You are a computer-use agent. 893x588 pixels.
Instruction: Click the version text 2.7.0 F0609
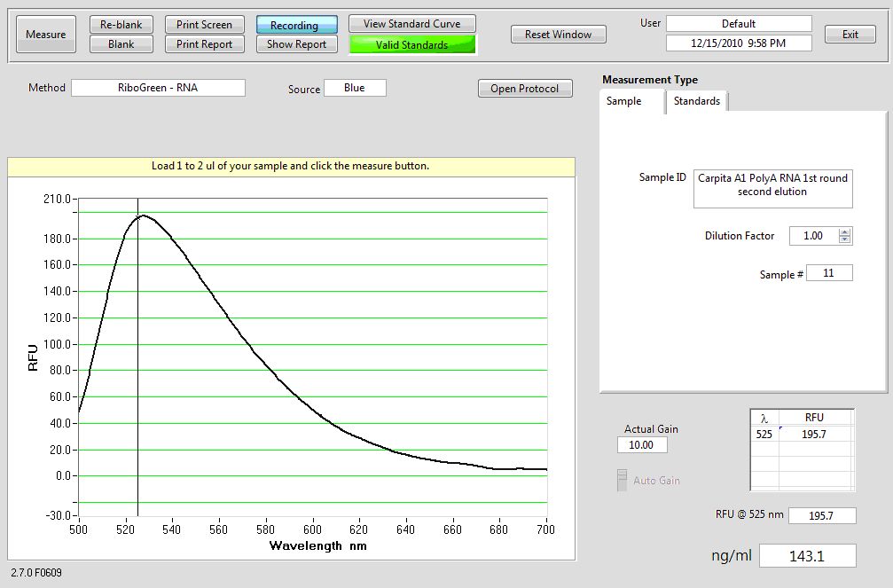point(36,573)
